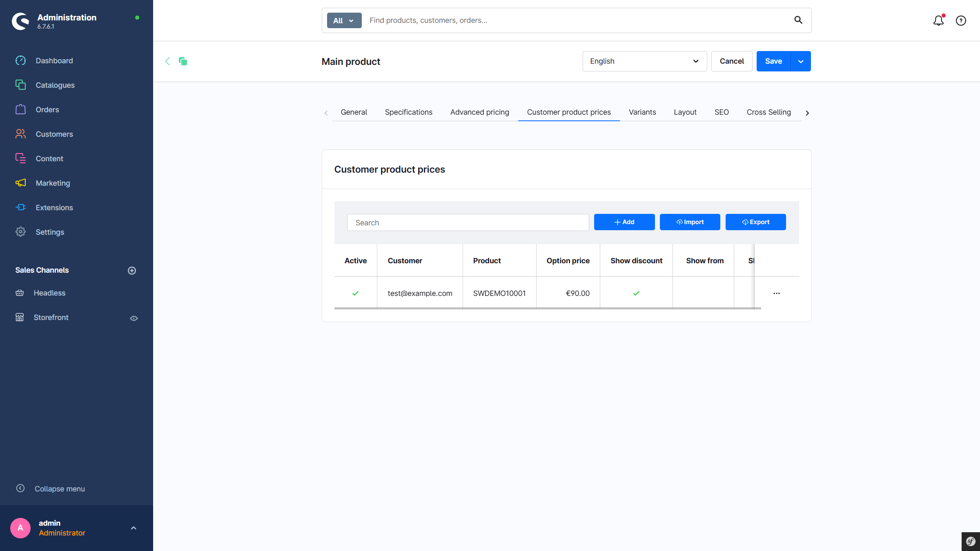Click the global search magnifier icon
Image resolution: width=980 pixels, height=551 pixels.
[x=798, y=20]
